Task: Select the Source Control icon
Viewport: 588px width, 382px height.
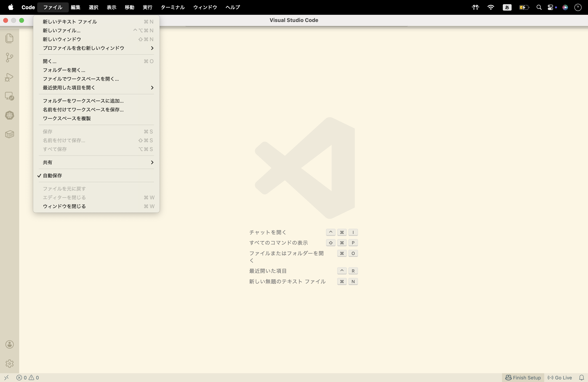Action: click(x=9, y=57)
